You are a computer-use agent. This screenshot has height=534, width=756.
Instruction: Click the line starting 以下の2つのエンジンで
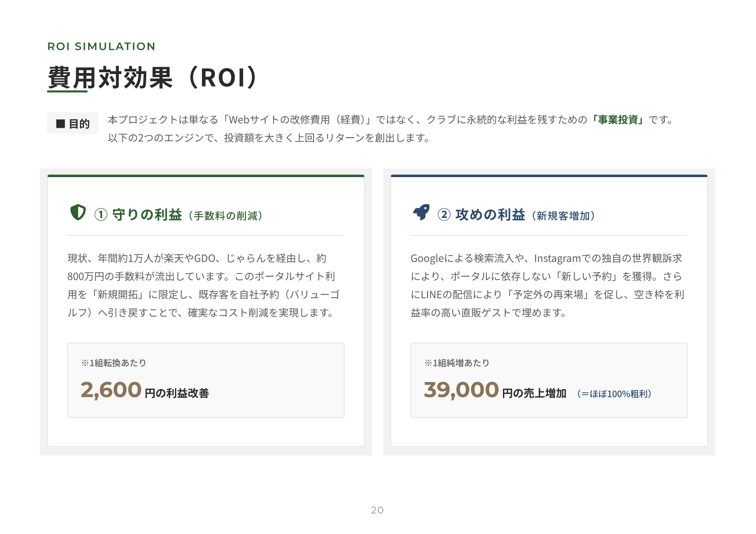[269, 138]
